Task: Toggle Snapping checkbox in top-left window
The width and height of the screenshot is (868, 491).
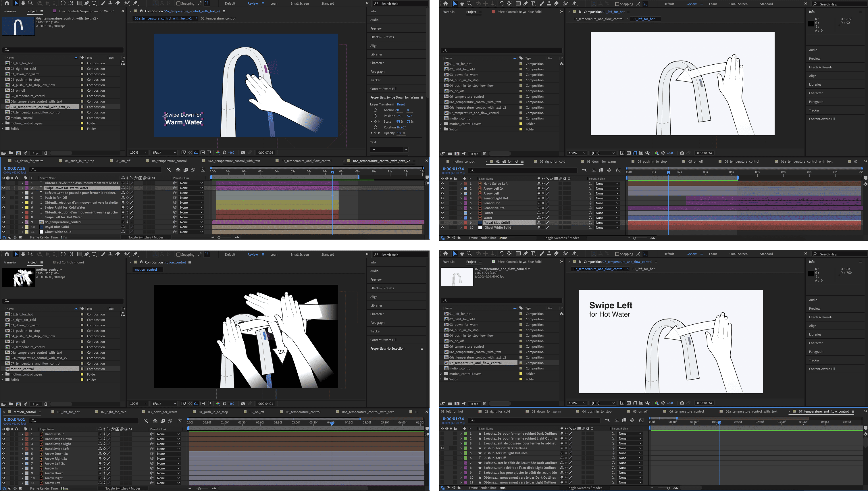Action: point(178,3)
